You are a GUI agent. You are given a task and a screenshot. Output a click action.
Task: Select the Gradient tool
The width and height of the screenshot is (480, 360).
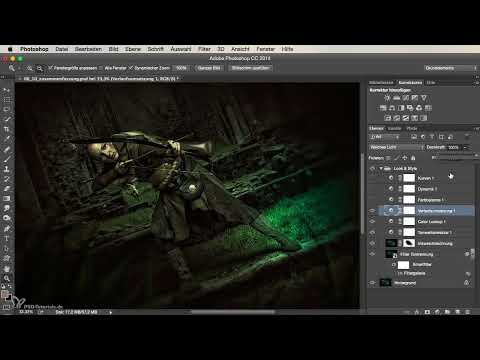click(x=6, y=199)
